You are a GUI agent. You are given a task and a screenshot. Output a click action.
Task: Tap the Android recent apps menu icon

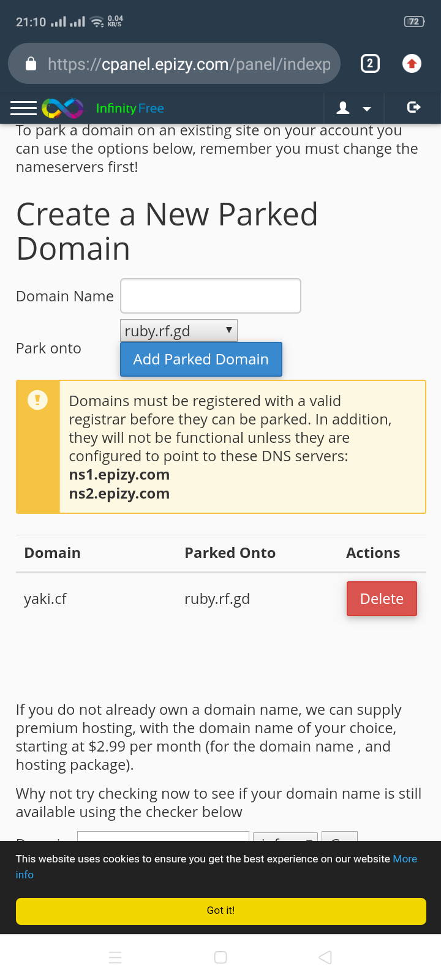tap(115, 957)
